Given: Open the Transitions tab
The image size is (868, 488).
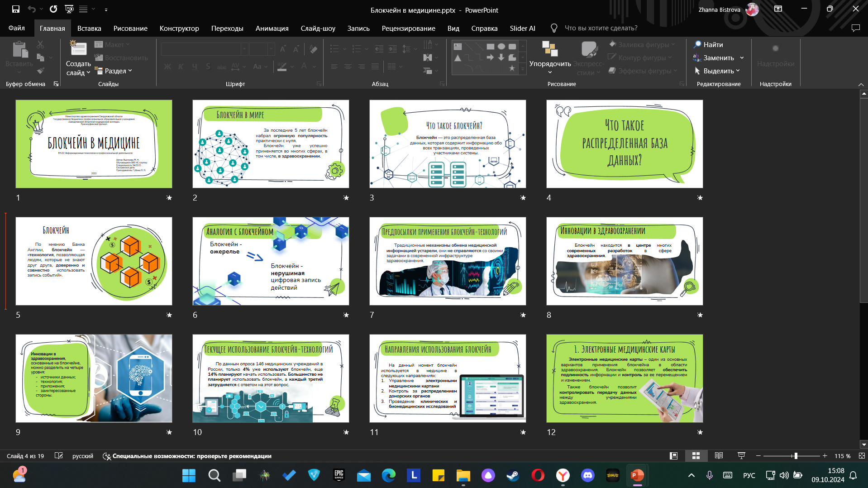Looking at the screenshot, I should click(227, 28).
